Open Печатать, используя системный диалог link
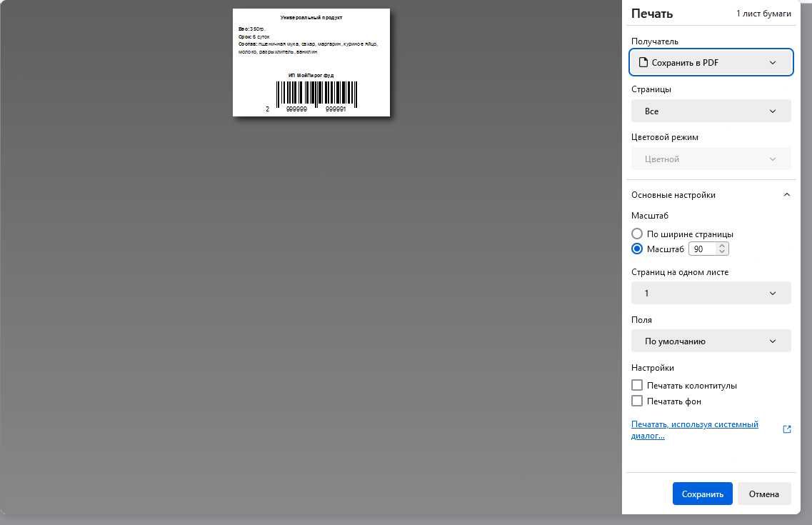The height and width of the screenshot is (525, 812). tap(694, 430)
